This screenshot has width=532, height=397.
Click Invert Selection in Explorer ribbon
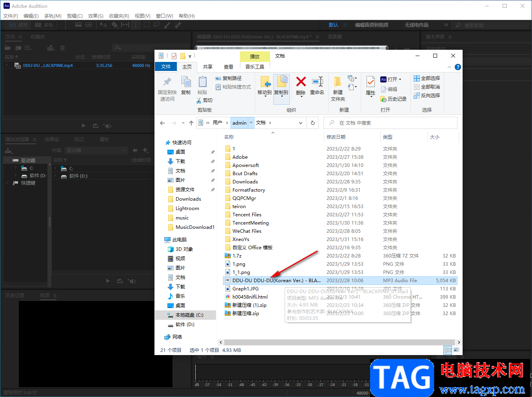click(427, 95)
